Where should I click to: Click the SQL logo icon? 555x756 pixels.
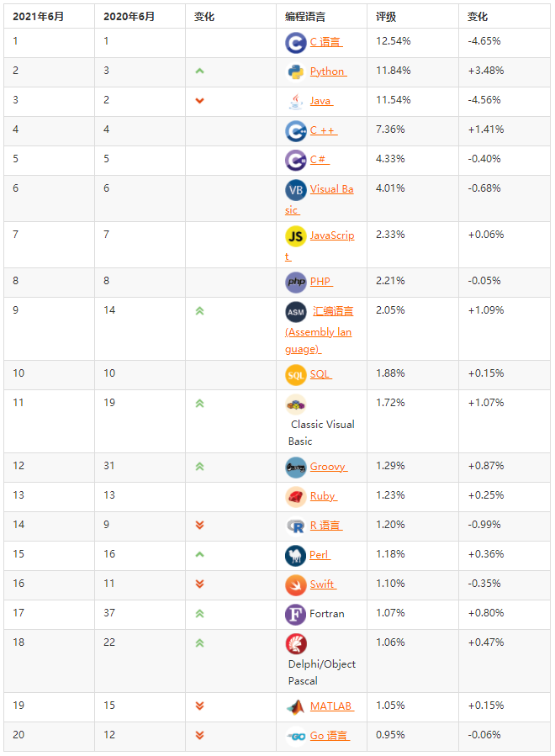[295, 374]
